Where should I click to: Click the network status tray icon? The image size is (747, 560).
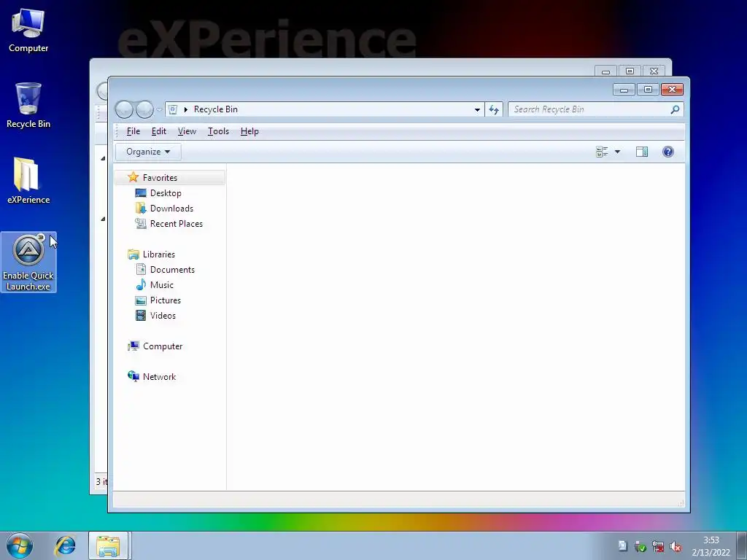[658, 546]
